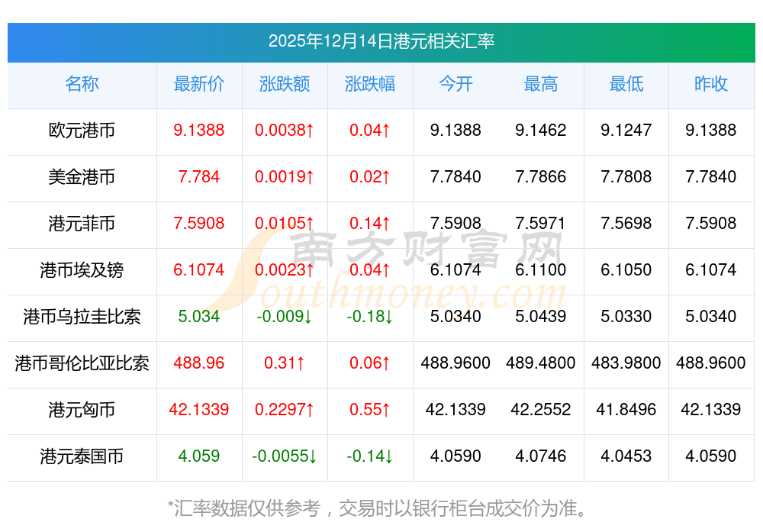Click the green latest price 5.034

[x=198, y=317]
